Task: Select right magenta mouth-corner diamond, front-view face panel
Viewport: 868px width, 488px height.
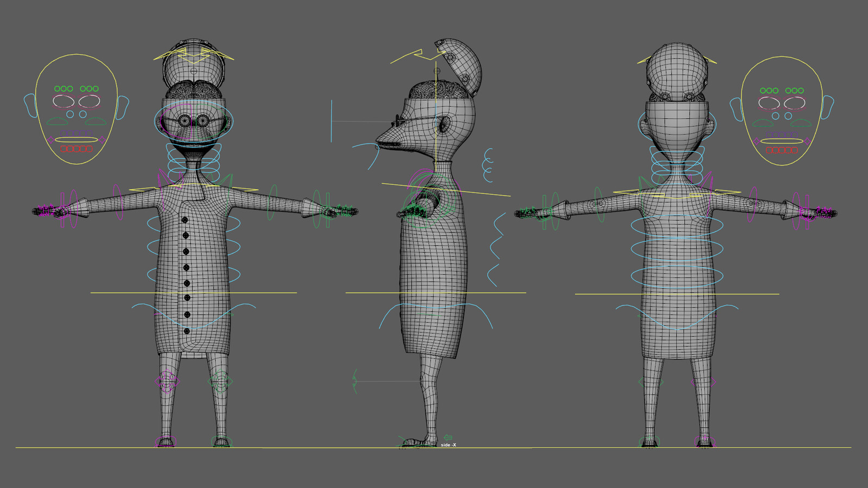Action: tap(102, 140)
